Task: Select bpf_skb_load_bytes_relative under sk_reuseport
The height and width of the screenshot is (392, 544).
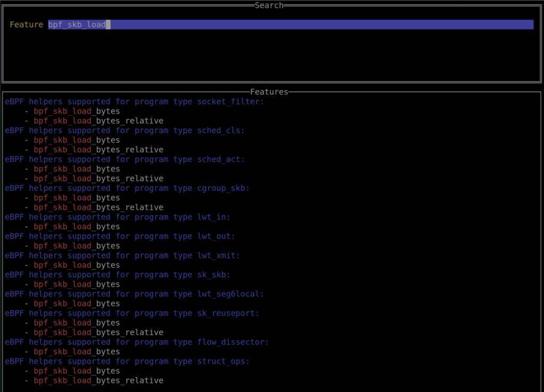Action: coord(98,332)
